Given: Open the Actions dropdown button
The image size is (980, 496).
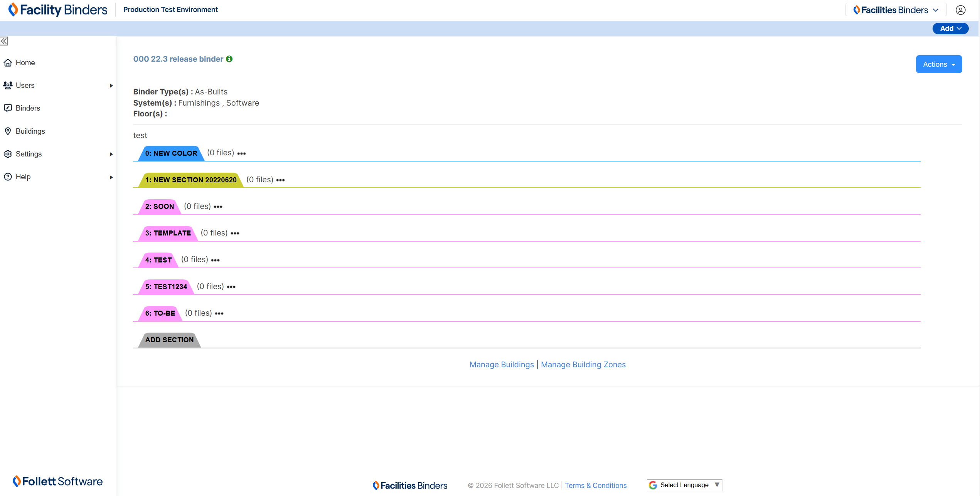Looking at the screenshot, I should pos(938,64).
